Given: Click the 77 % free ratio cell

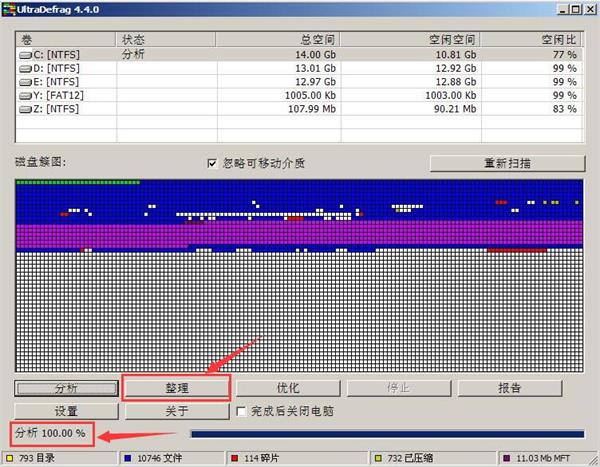Looking at the screenshot, I should pyautogui.click(x=564, y=55).
